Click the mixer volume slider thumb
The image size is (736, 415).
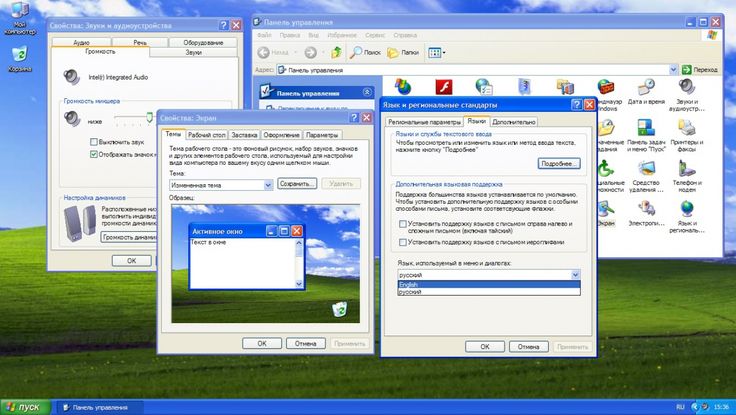pos(150,117)
